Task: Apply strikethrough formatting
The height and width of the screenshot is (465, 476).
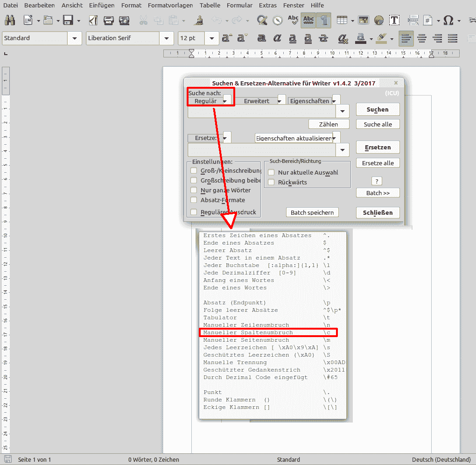Action: coord(323,38)
